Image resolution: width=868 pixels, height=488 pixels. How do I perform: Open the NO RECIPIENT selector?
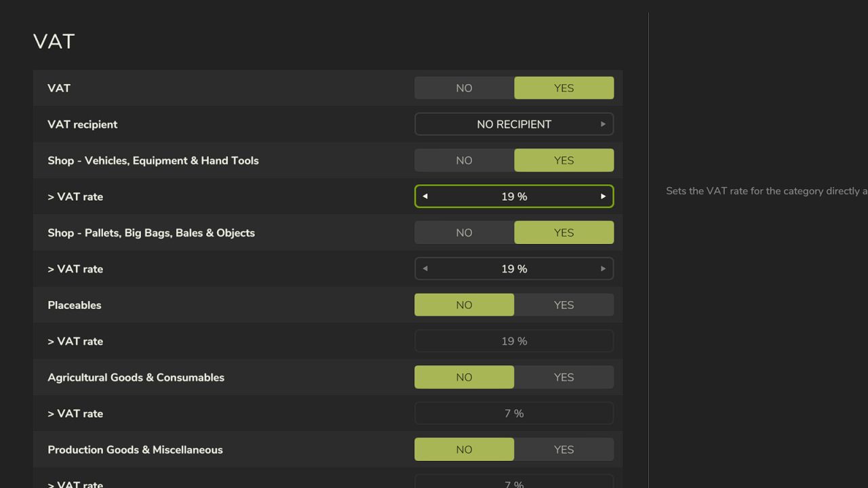[514, 124]
